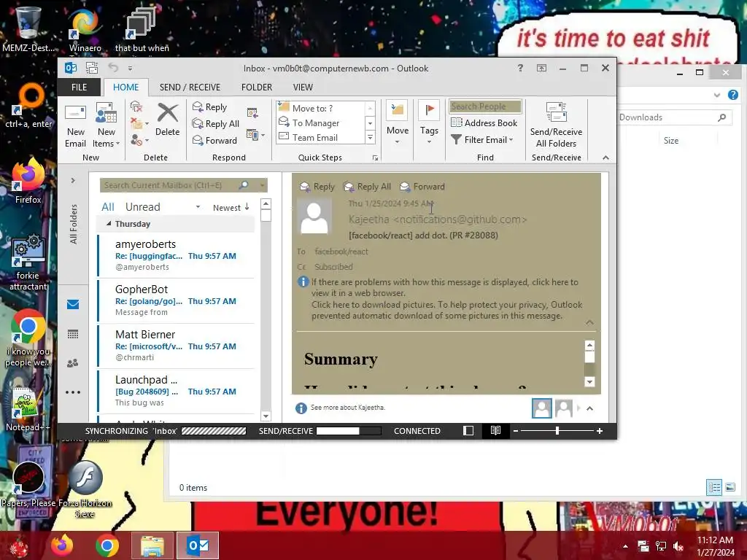747x560 pixels.
Task: Expand the All Folders pane
Action: (x=73, y=181)
